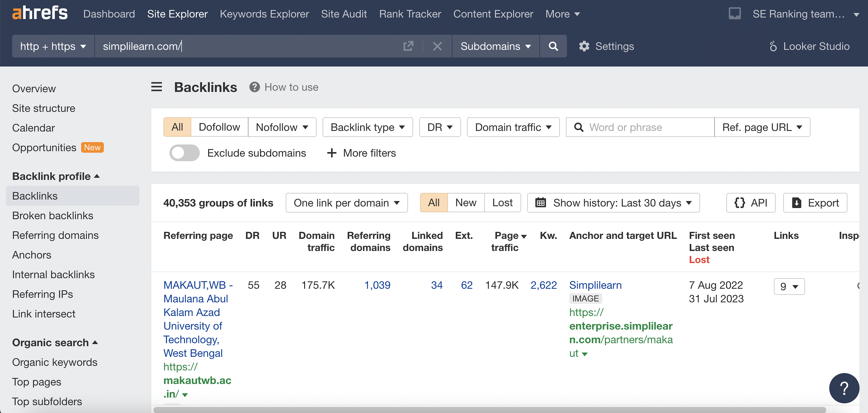
Task: Open One link per domain dropdown
Action: pos(347,203)
